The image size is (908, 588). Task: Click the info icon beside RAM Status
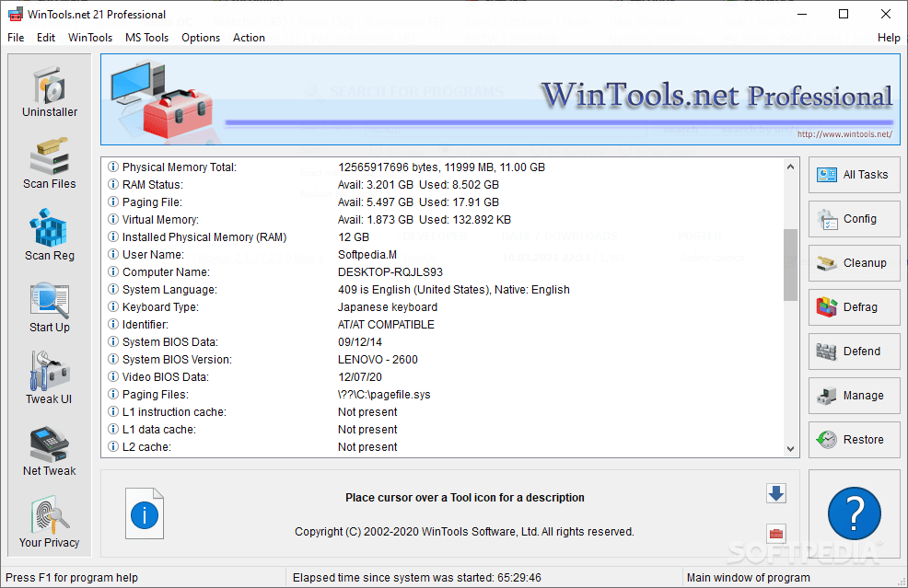coord(113,185)
